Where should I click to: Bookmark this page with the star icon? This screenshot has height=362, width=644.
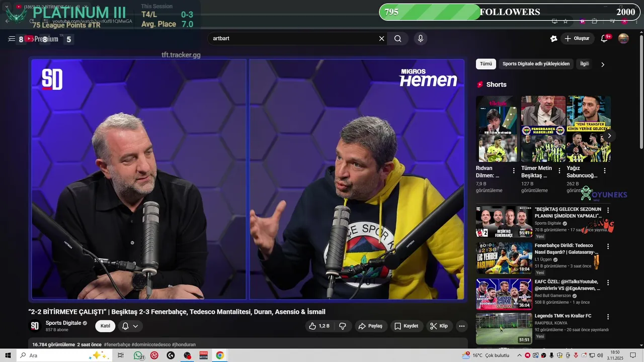(566, 21)
